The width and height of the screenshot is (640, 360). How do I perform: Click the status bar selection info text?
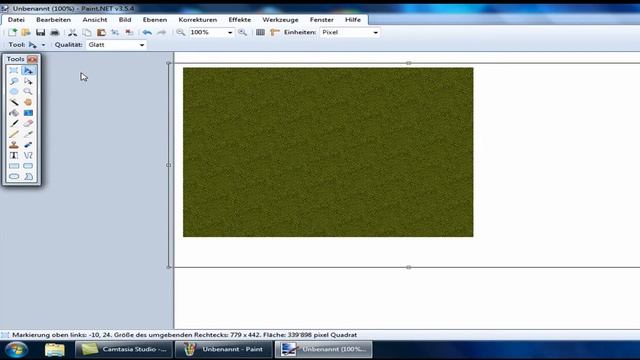(184, 335)
